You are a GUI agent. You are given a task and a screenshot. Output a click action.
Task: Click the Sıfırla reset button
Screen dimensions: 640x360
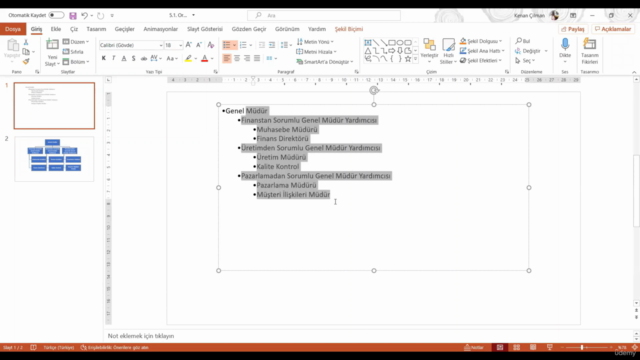73,52
